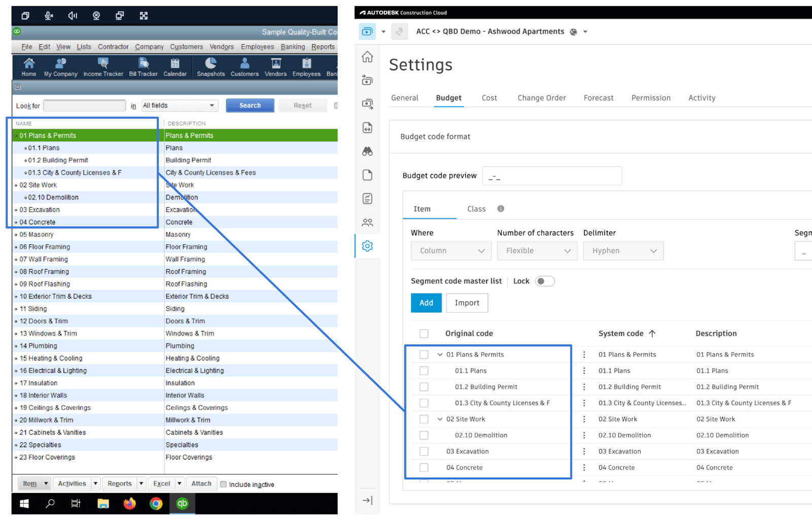This screenshot has width=812, height=525.
Task: Check the checkbox beside 02 Site Work
Action: coord(424,419)
